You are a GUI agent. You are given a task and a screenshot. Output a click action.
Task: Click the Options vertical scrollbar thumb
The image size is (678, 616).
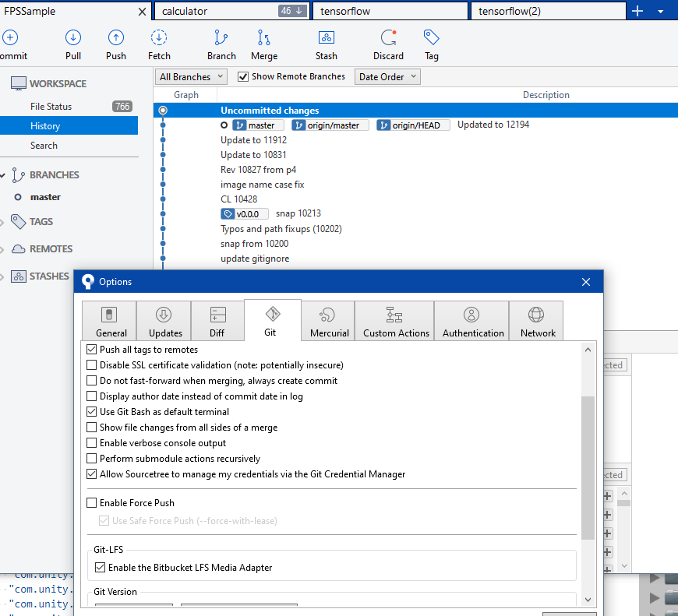coord(588,468)
